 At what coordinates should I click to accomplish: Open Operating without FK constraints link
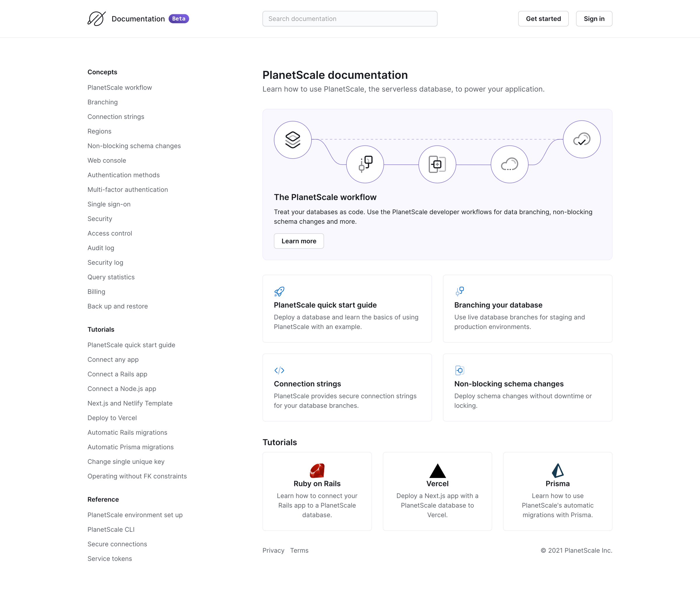(x=137, y=476)
